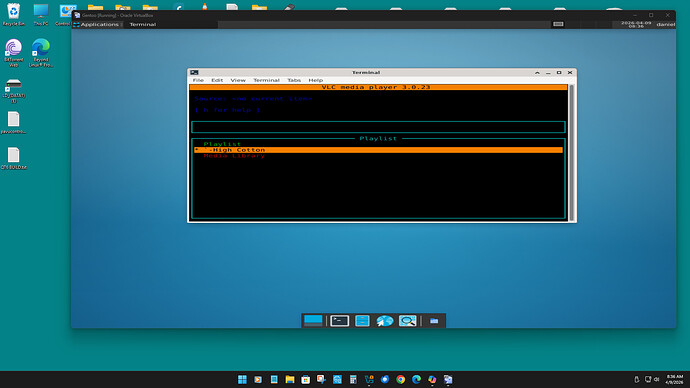Open the Edit menu in Terminal
This screenshot has width=690, height=388.
(x=217, y=80)
